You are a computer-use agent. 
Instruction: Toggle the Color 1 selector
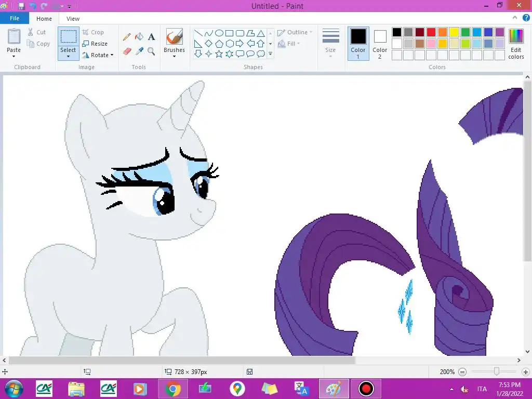pos(358,44)
